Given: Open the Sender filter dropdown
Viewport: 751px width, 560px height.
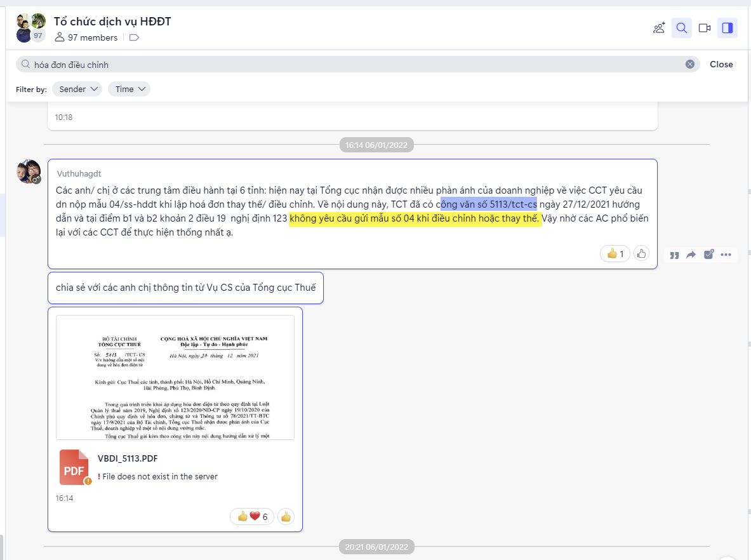Looking at the screenshot, I should coord(77,89).
